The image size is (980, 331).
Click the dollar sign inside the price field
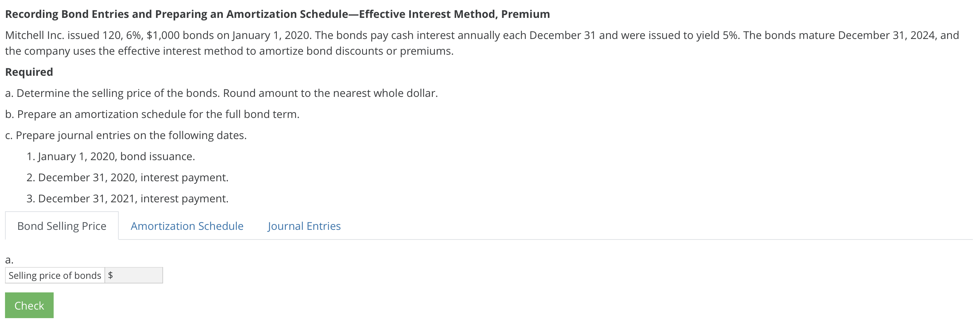coord(110,275)
